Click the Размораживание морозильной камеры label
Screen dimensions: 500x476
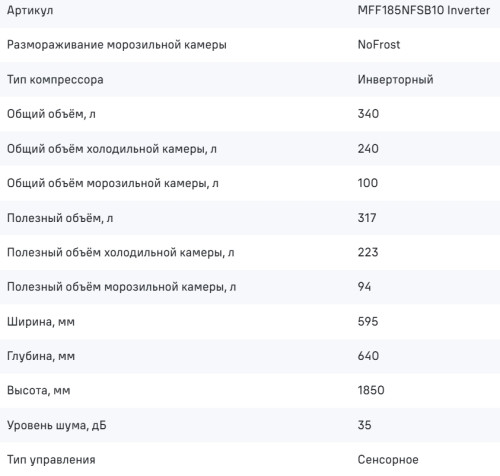click(117, 45)
